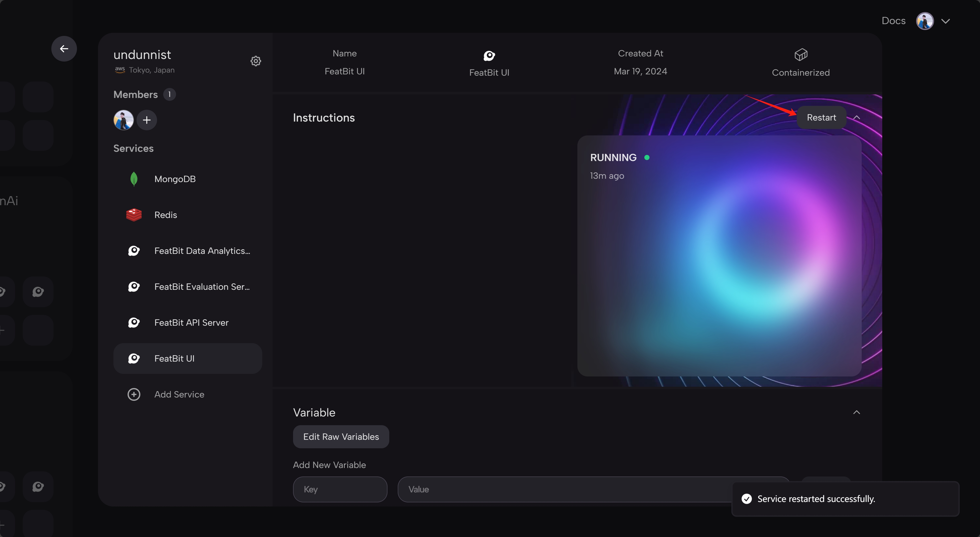This screenshot has height=537, width=980.
Task: Select the FeatBit UI service row
Action: pos(188,359)
